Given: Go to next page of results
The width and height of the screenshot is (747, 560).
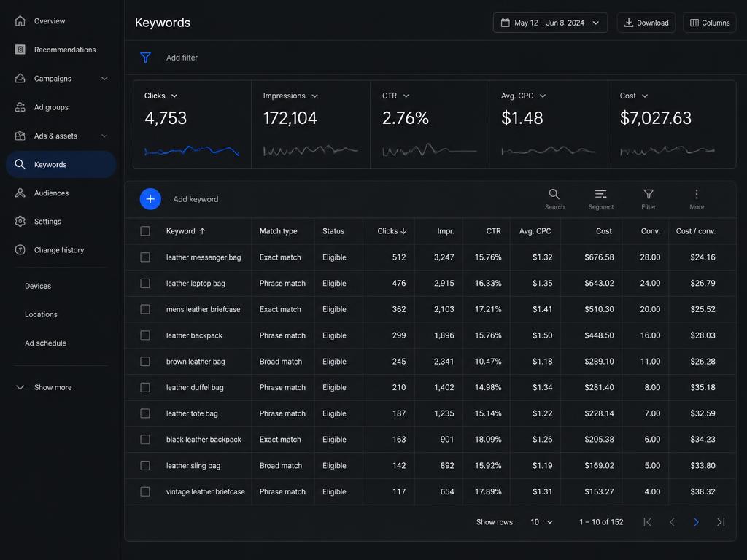Looking at the screenshot, I should pos(696,522).
